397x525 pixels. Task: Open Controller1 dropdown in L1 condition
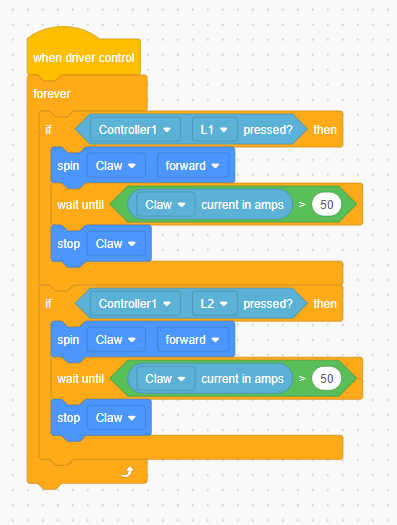click(x=135, y=130)
